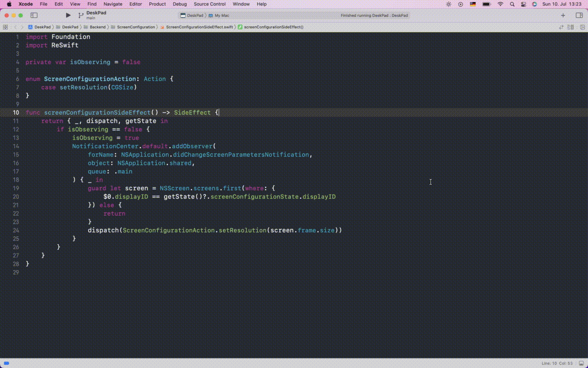This screenshot has width=588, height=368.
Task: Choose the My Mac run destination
Action: click(x=221, y=15)
